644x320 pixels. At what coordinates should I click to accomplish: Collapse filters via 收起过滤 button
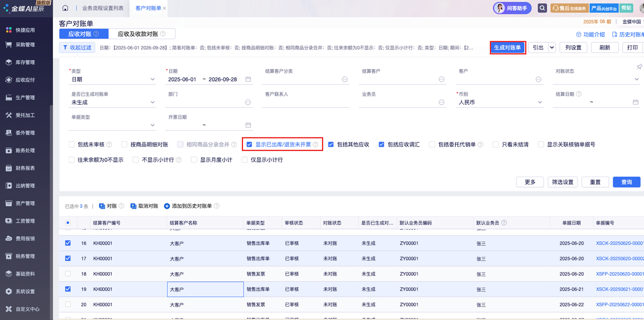coord(77,48)
